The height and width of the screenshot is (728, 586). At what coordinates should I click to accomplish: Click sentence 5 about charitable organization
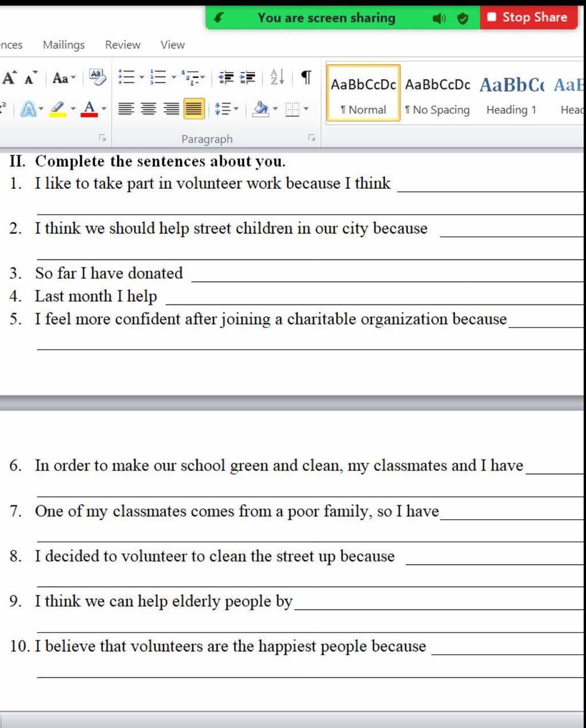point(271,319)
